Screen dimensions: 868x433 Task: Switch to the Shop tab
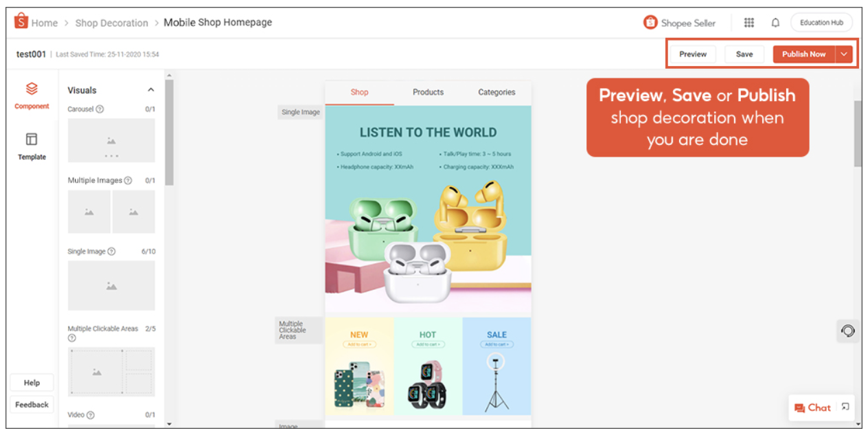359,92
